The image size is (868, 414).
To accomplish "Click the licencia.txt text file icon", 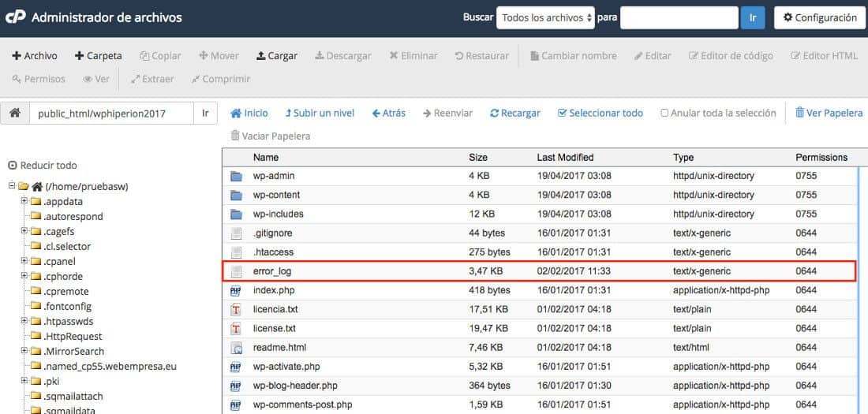I will 237,310.
